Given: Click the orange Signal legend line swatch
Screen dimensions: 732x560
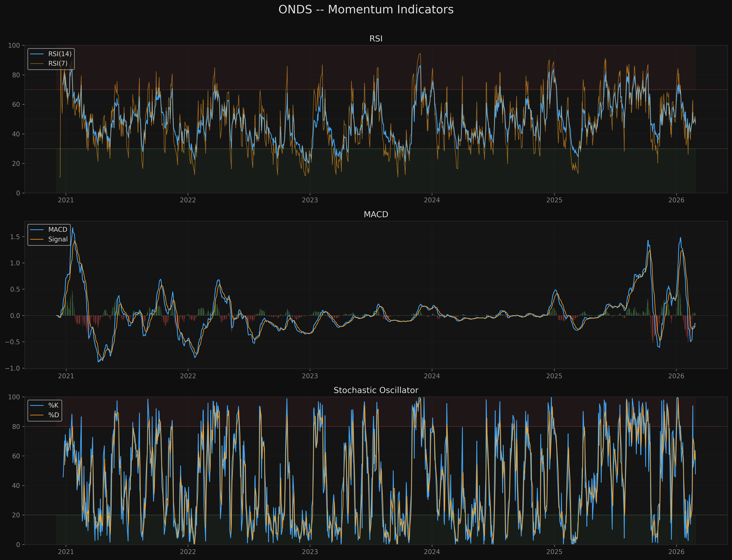Looking at the screenshot, I should pyautogui.click(x=37, y=239).
